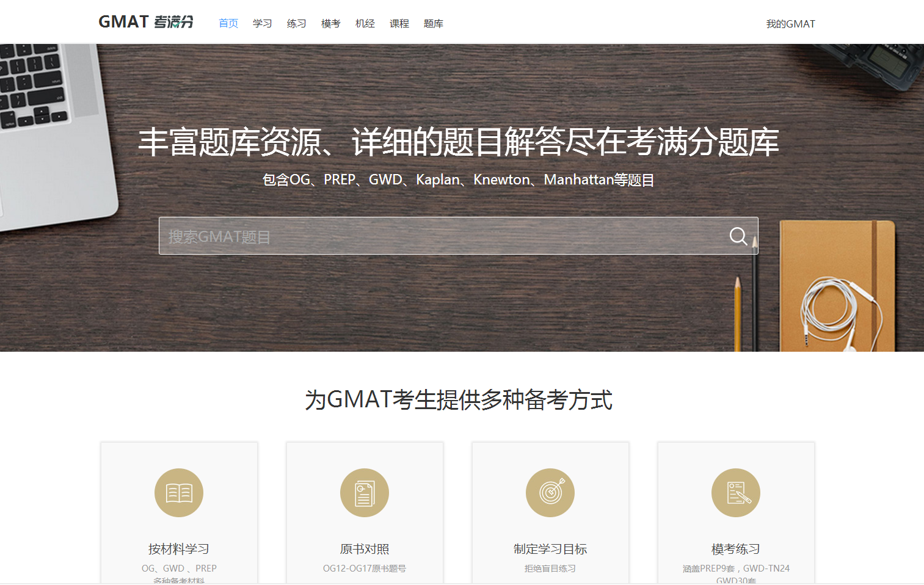
Task: Select the book icon above 按材料学习
Action: (178, 492)
